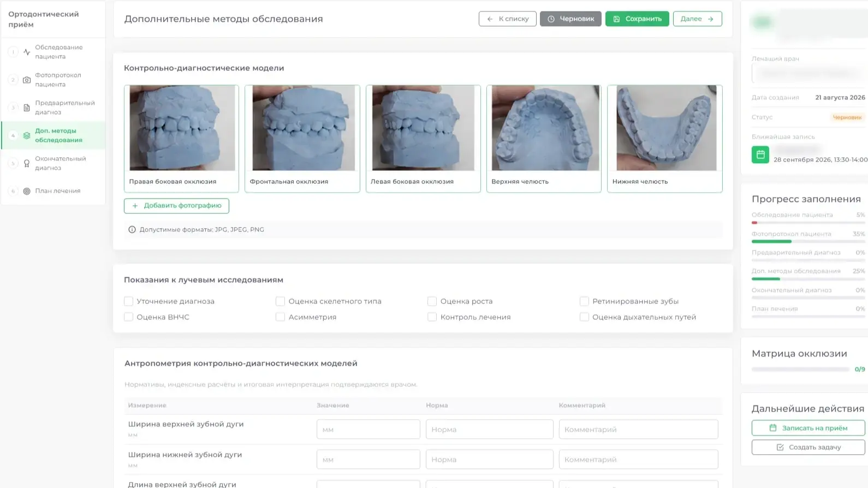Enable the Уточнение диагноза checkbox
Image resolution: width=868 pixels, height=488 pixels.
pyautogui.click(x=129, y=301)
